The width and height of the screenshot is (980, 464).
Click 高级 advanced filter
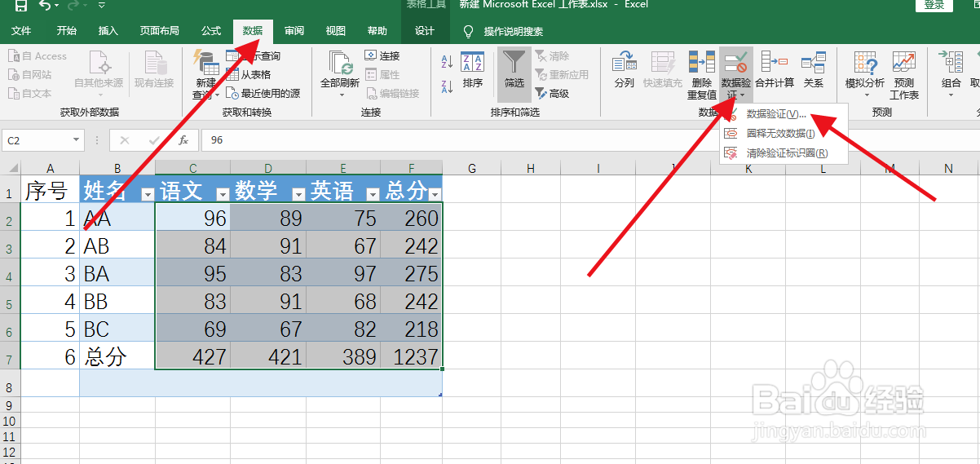pos(552,93)
